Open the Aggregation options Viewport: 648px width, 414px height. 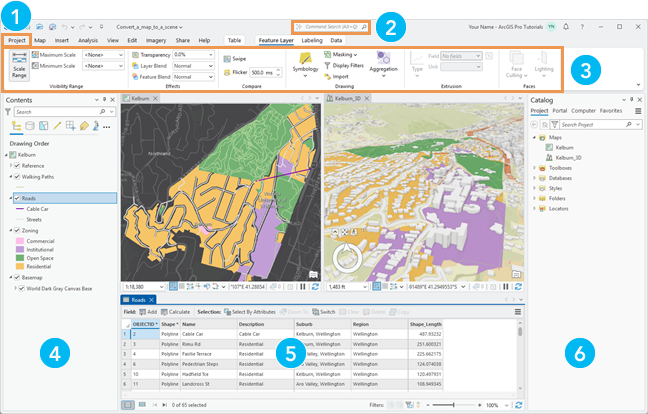pos(383,64)
